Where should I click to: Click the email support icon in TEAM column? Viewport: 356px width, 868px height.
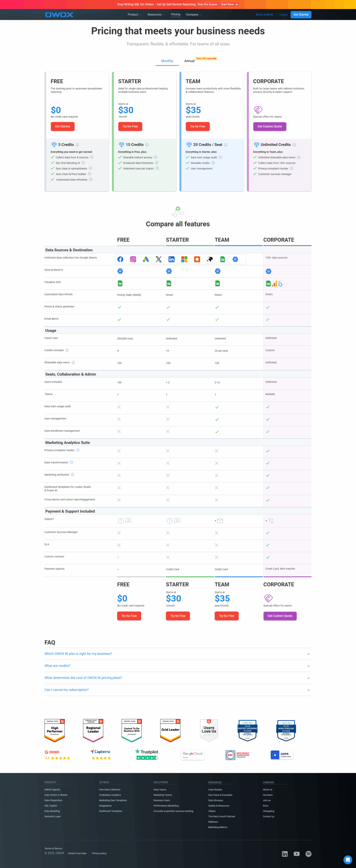point(220,521)
